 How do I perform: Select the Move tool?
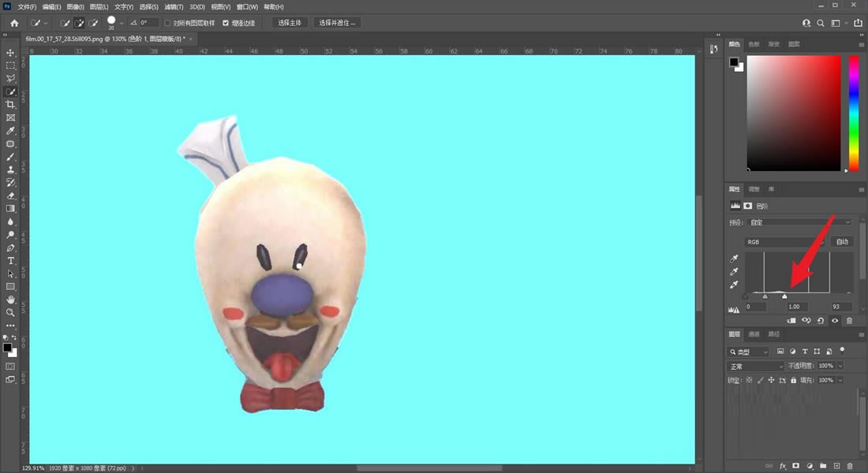[10, 53]
